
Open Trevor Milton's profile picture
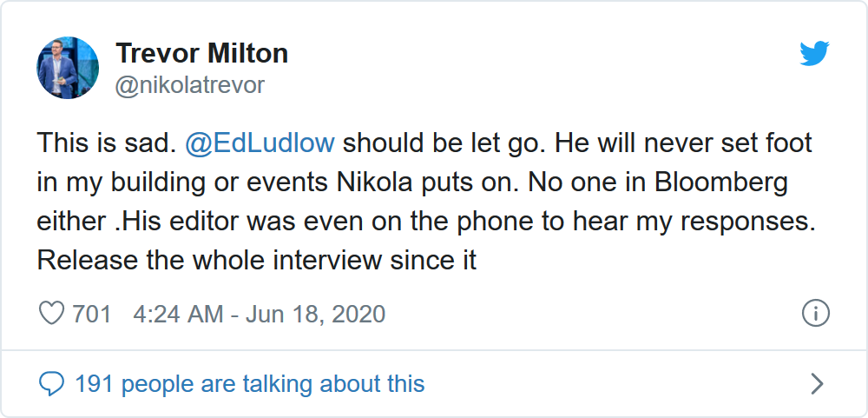(x=68, y=68)
